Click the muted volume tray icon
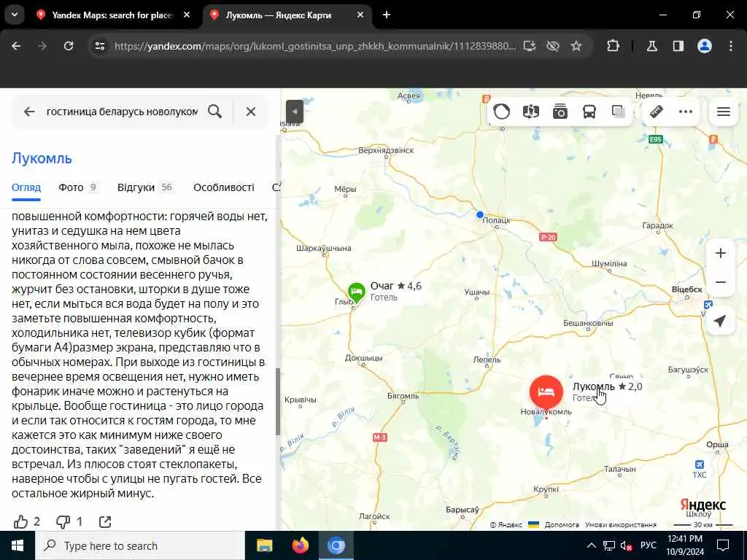 [627, 545]
